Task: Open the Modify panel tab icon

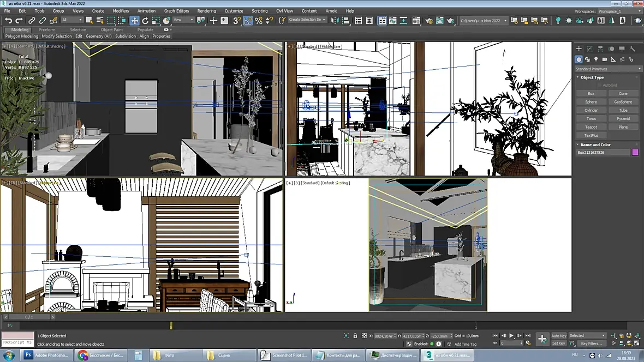Action: tap(589, 49)
